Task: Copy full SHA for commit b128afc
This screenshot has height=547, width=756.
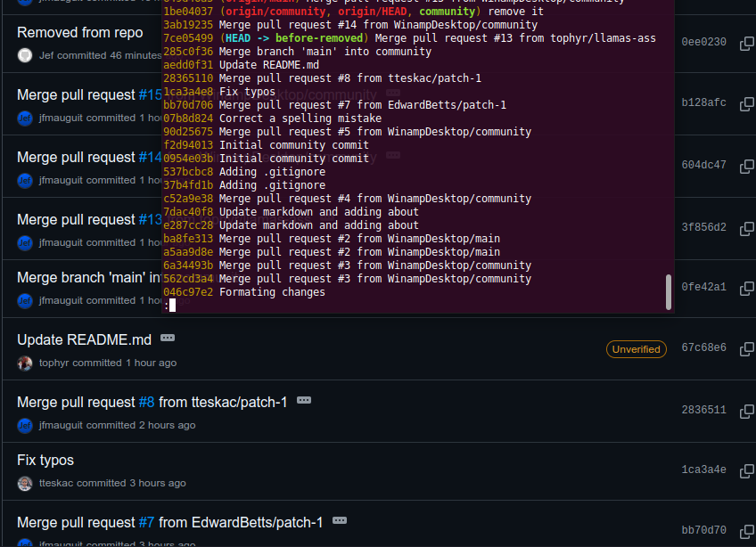Action: 747,103
